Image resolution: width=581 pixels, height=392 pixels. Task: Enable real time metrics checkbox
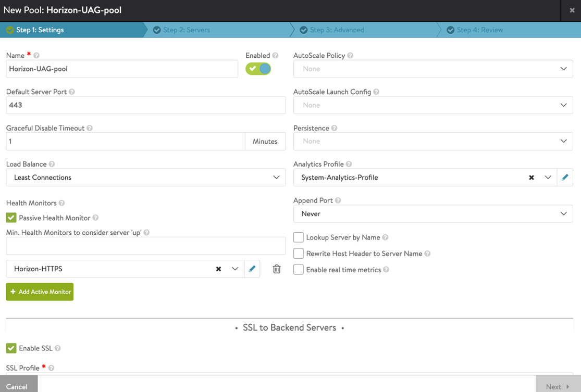click(x=298, y=270)
